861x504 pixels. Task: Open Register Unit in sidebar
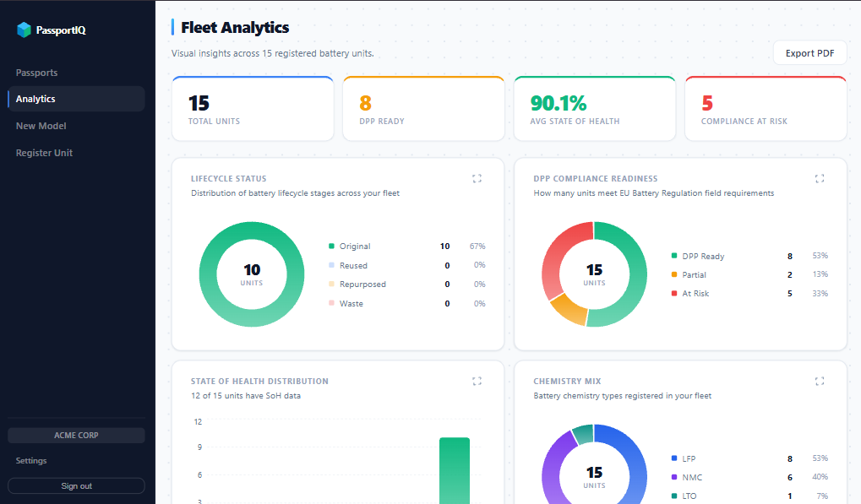tap(76, 153)
